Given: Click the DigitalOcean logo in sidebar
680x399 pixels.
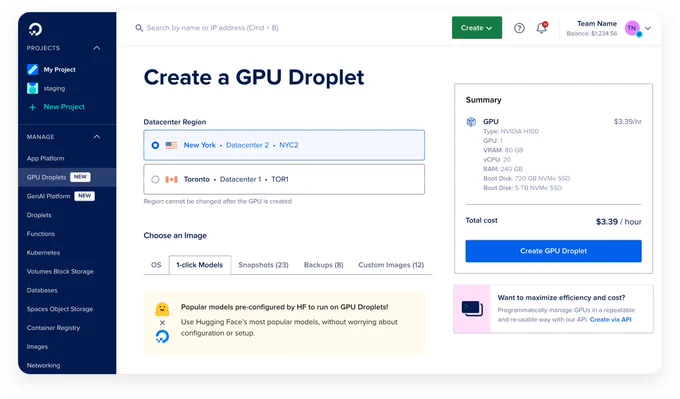Looking at the screenshot, I should pyautogui.click(x=35, y=29).
